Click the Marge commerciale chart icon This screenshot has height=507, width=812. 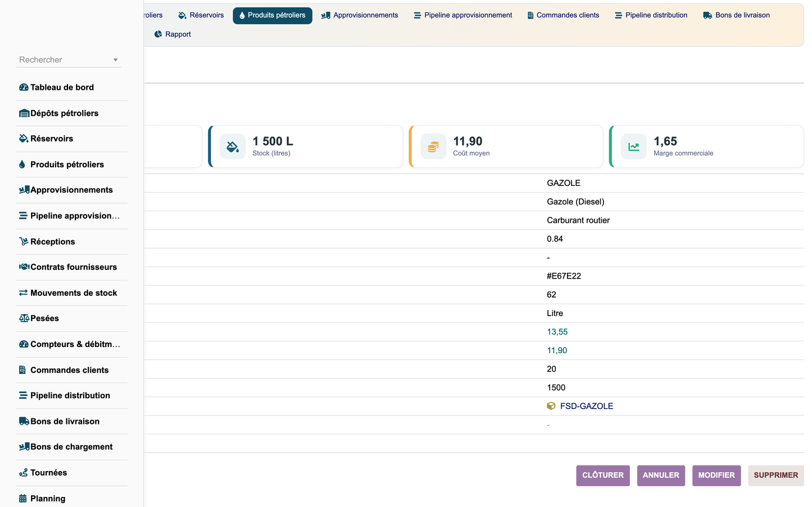click(634, 147)
